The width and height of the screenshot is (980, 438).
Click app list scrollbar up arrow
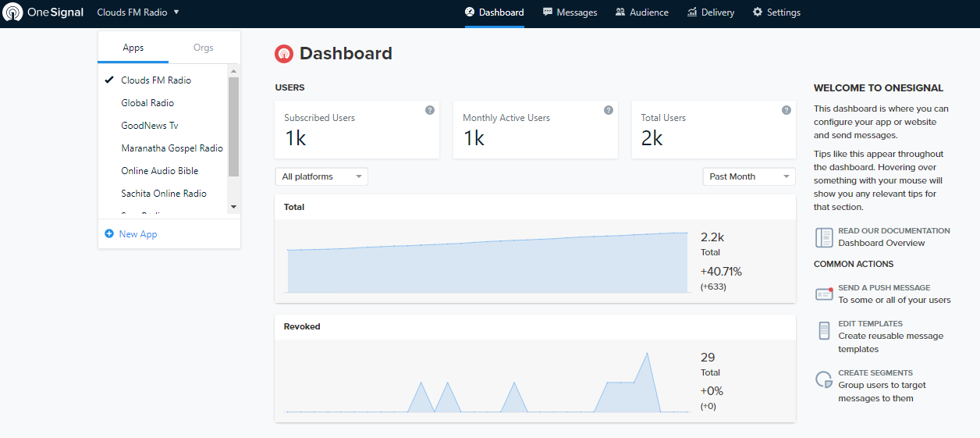tap(233, 70)
